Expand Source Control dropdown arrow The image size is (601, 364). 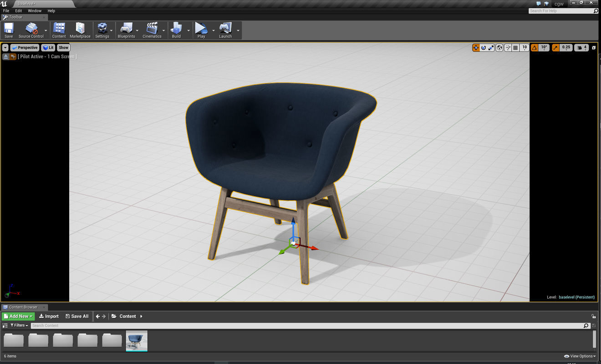[46, 30]
